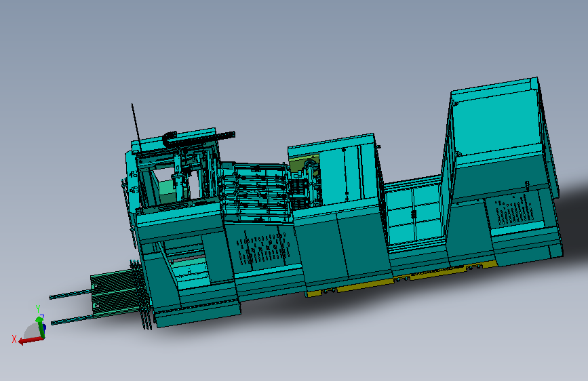588x381 pixels.
Task: Click the red X axis arrow of triad
Action: [x=30, y=340]
